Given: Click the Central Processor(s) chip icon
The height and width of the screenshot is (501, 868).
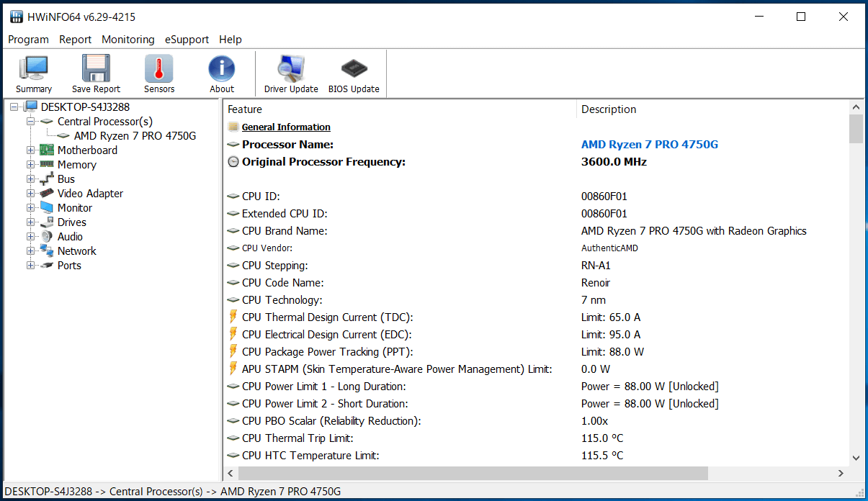Looking at the screenshot, I should 47,121.
